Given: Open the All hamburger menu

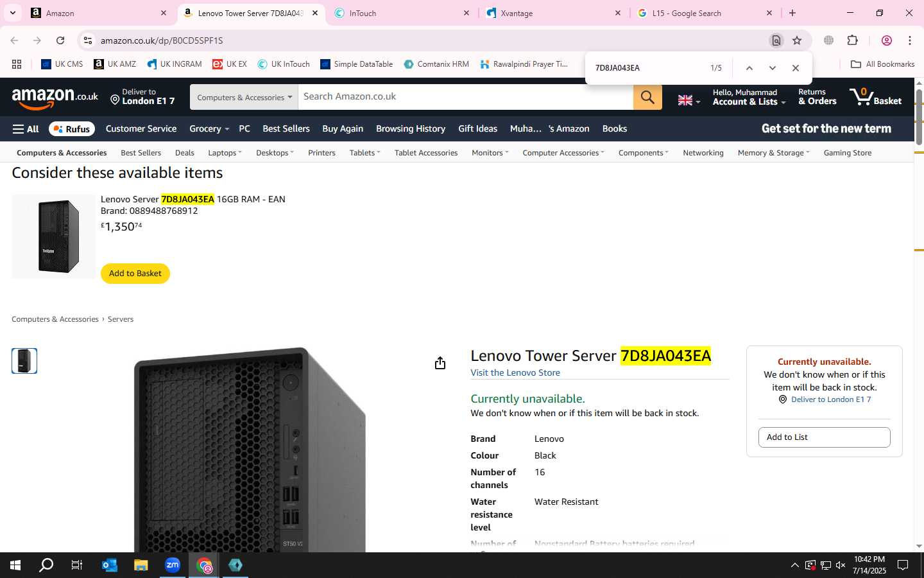Looking at the screenshot, I should pos(26,129).
